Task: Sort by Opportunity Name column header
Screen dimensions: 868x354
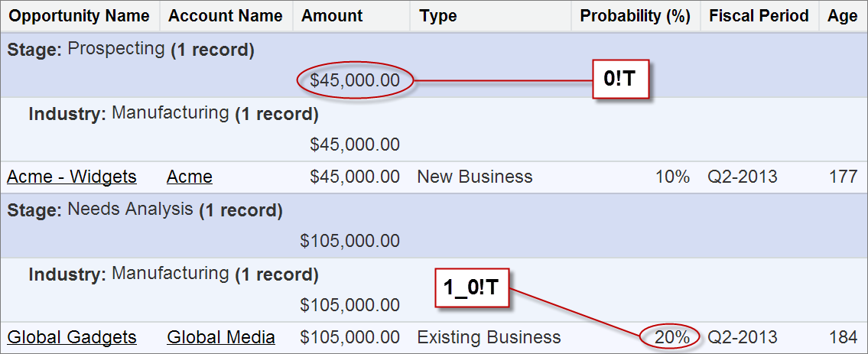Action: 80,16
